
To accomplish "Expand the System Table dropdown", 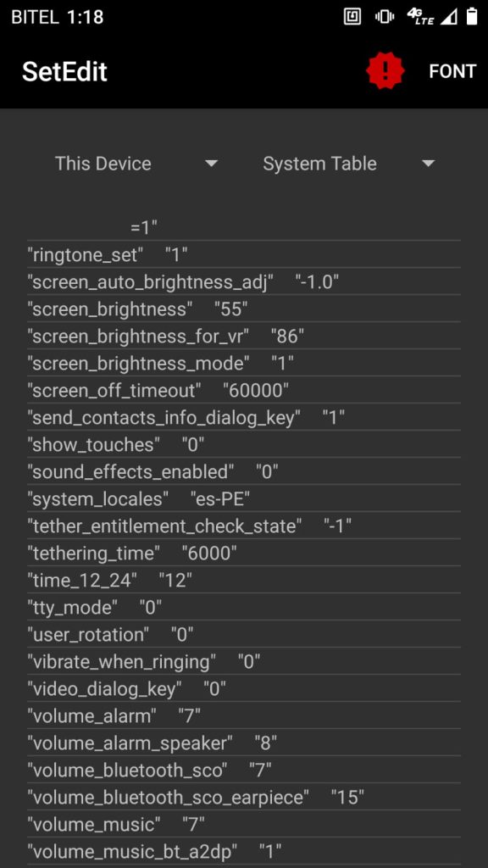I will tap(348, 164).
